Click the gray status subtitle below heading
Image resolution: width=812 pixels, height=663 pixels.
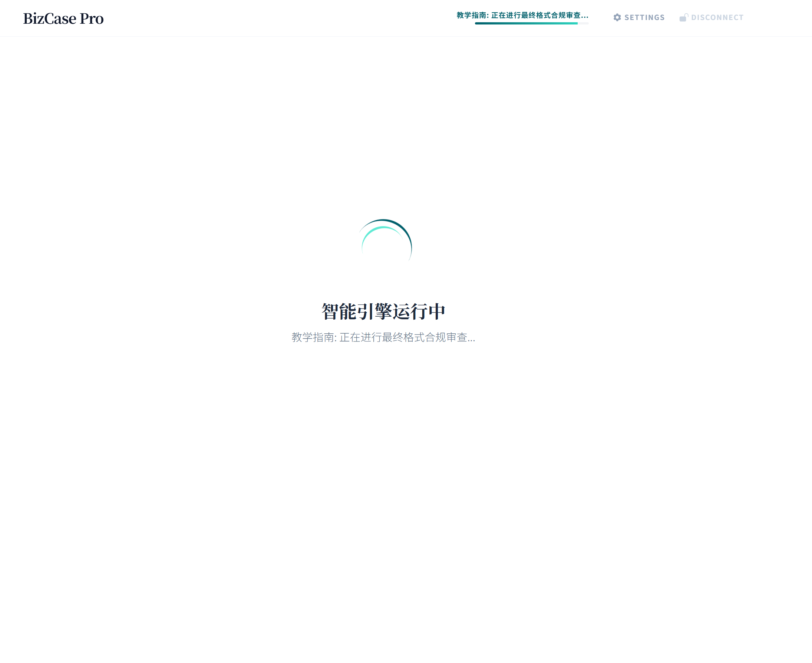coord(383,337)
